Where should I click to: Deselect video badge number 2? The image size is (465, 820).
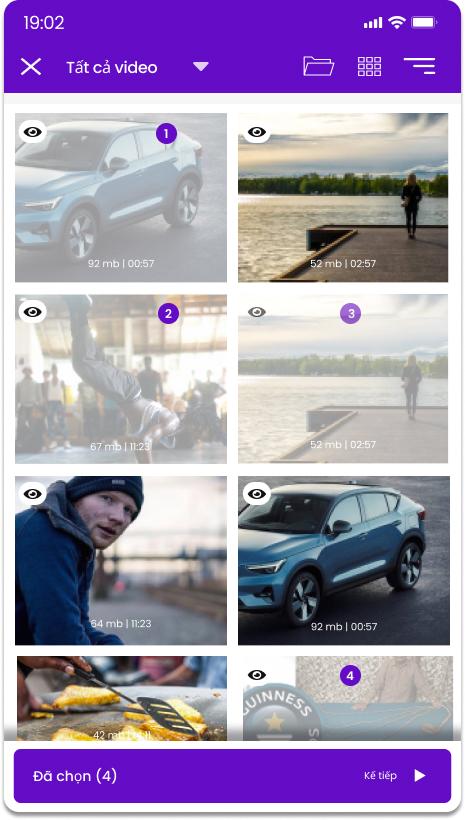tap(168, 314)
